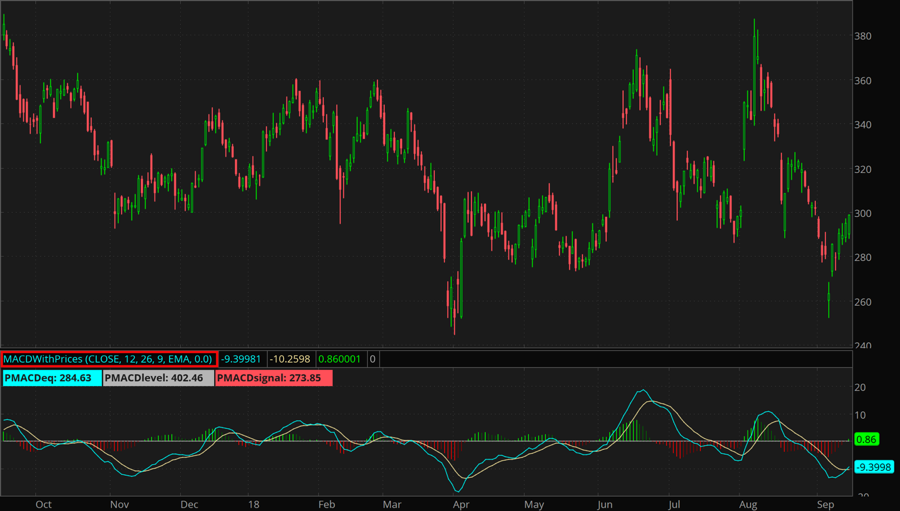The image size is (900, 511).
Task: Click the Feb label on time axis
Action: click(x=327, y=504)
